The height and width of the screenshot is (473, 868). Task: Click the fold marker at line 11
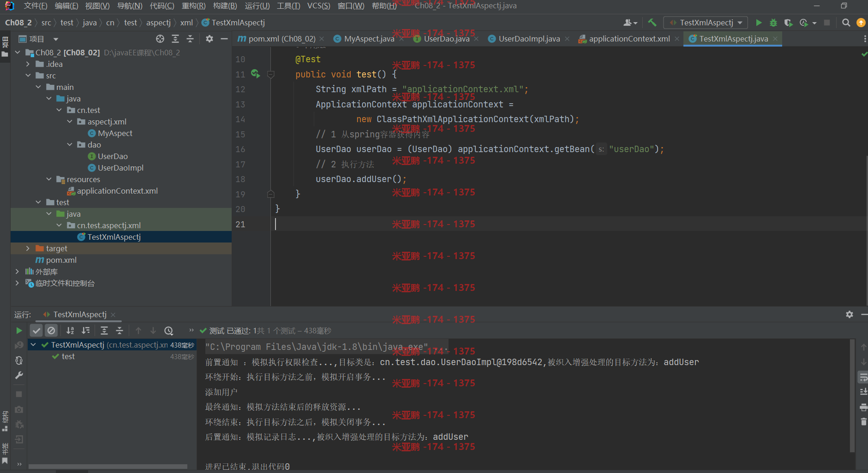tap(271, 74)
